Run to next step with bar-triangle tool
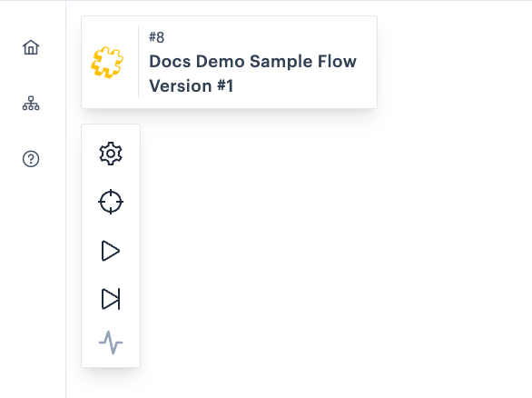Image resolution: width=532 pixels, height=398 pixels. [x=111, y=299]
